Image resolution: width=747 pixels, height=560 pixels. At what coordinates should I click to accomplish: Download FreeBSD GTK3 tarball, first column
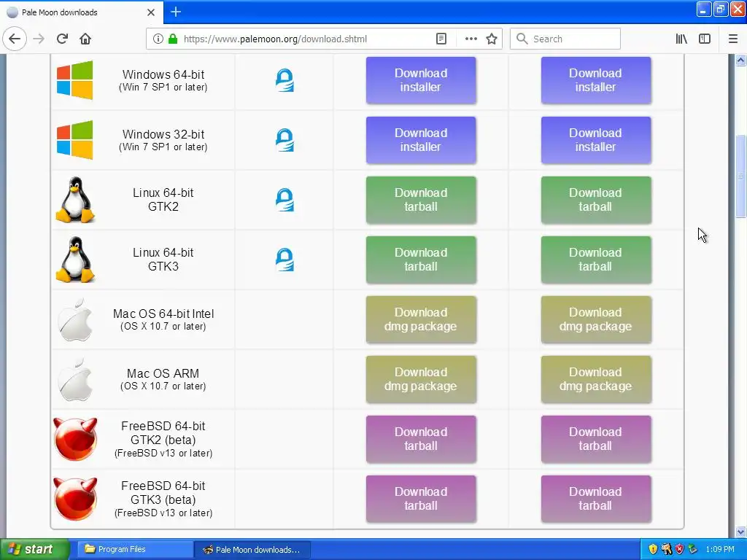tap(421, 499)
